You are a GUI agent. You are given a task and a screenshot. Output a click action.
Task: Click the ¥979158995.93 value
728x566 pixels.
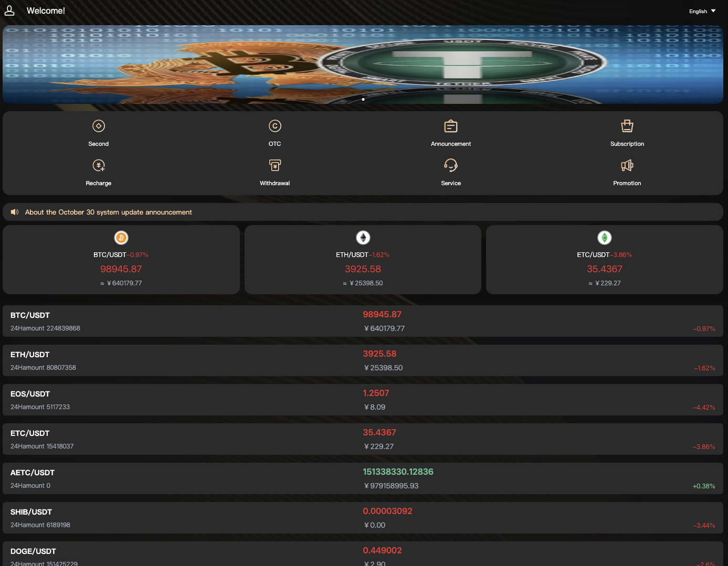[x=391, y=486]
